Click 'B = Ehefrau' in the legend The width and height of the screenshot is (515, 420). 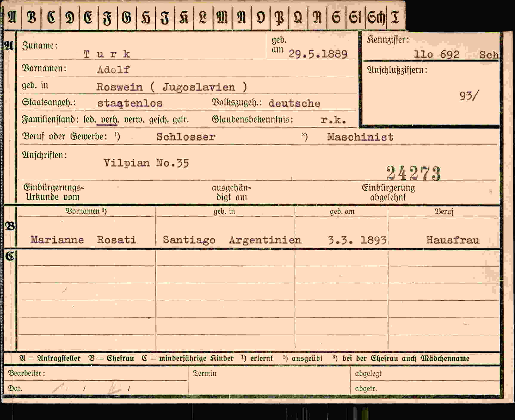pos(111,358)
